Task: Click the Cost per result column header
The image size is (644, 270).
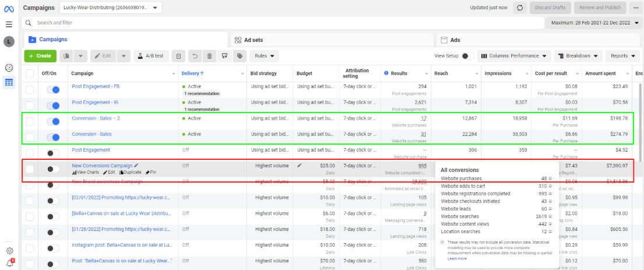Action: (x=551, y=73)
